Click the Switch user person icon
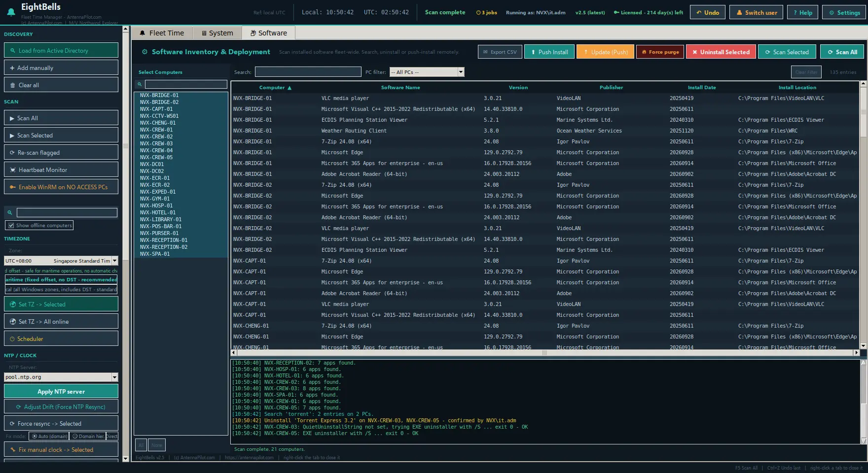Image resolution: width=868 pixels, height=473 pixels. click(739, 13)
